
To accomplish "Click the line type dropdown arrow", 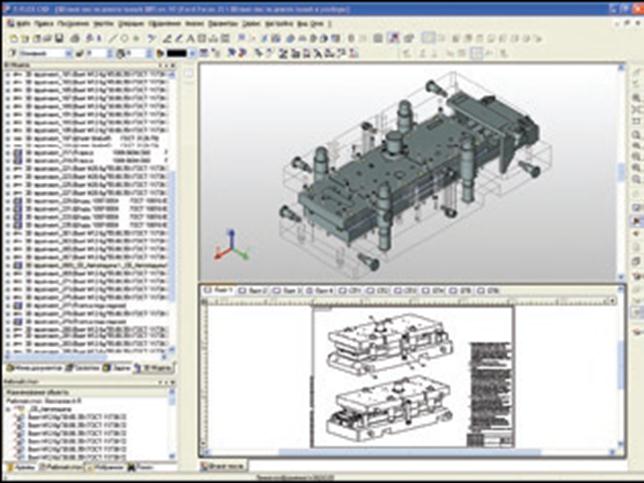I will (x=69, y=53).
